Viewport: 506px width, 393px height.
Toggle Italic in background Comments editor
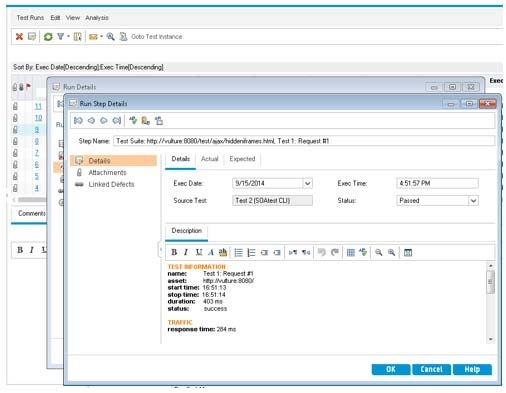[32, 250]
